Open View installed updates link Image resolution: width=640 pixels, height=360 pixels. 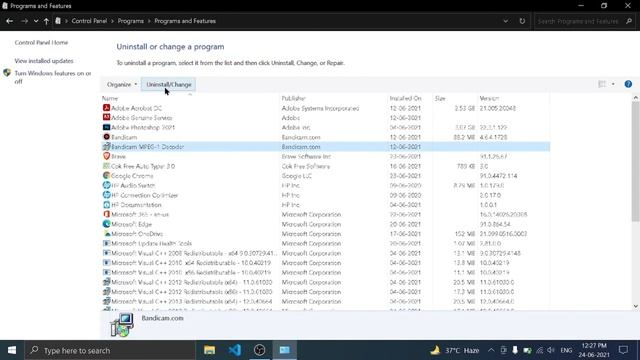pyautogui.click(x=44, y=61)
